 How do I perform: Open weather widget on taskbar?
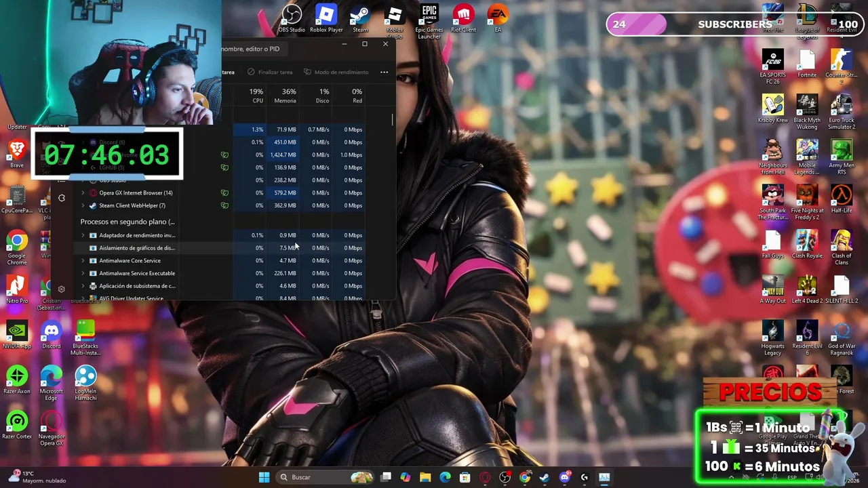coord(37,477)
